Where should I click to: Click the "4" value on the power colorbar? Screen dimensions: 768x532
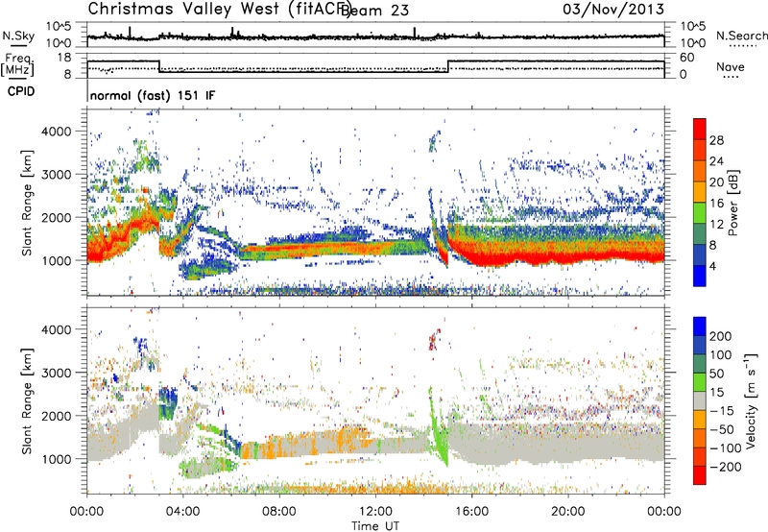point(713,267)
